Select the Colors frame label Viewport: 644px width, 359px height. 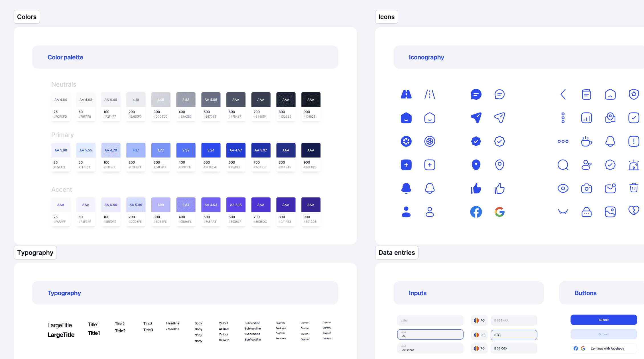[x=27, y=17]
